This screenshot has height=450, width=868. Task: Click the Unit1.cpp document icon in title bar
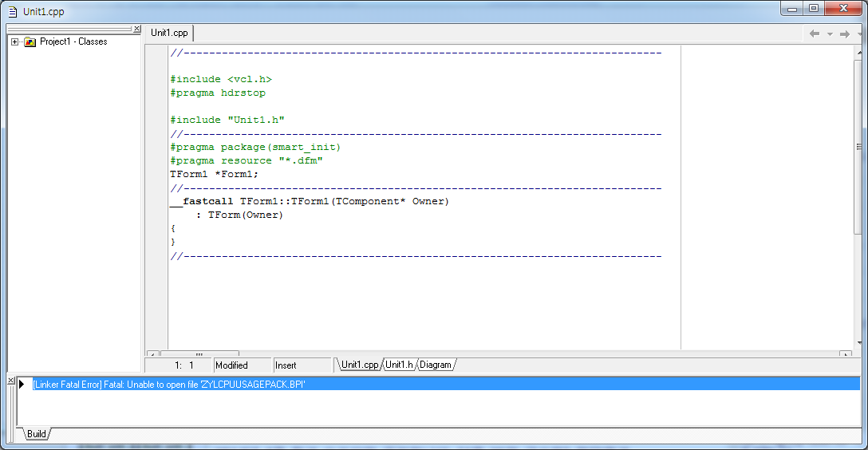coord(12,12)
